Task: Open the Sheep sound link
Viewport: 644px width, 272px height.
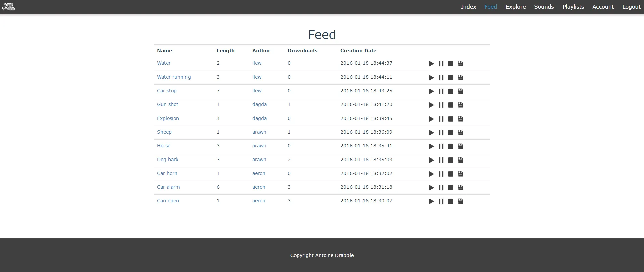Action: click(x=164, y=132)
